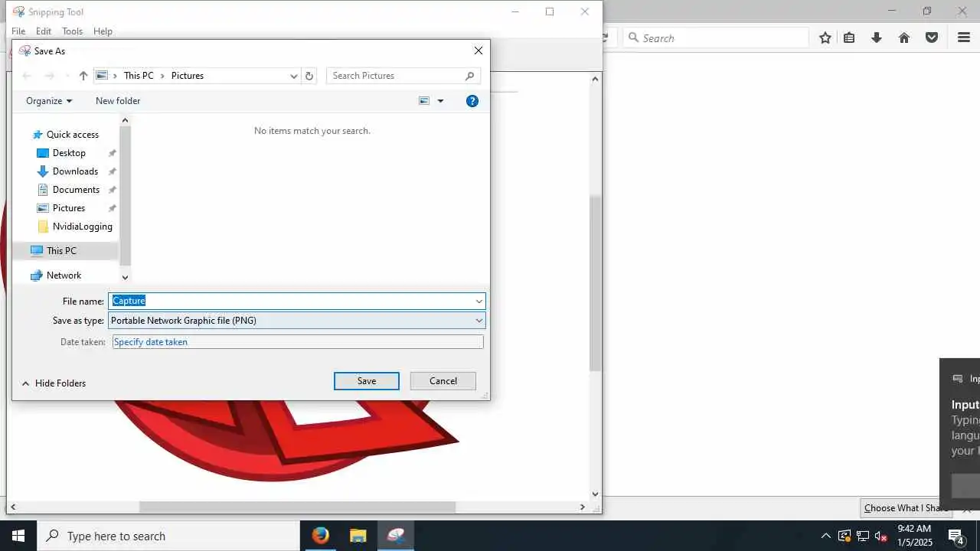Open File Explorer from the taskbar
The image size is (980, 551).
click(358, 536)
